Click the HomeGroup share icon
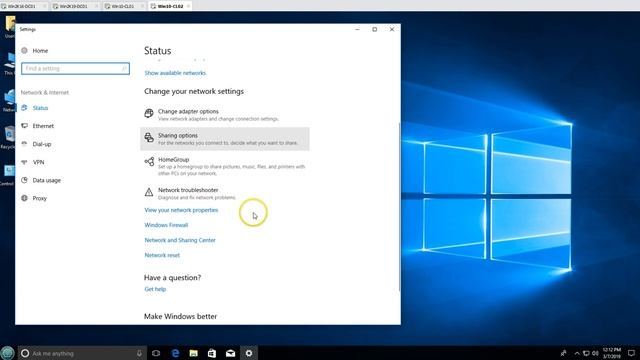This screenshot has width=640, height=360. [x=149, y=162]
